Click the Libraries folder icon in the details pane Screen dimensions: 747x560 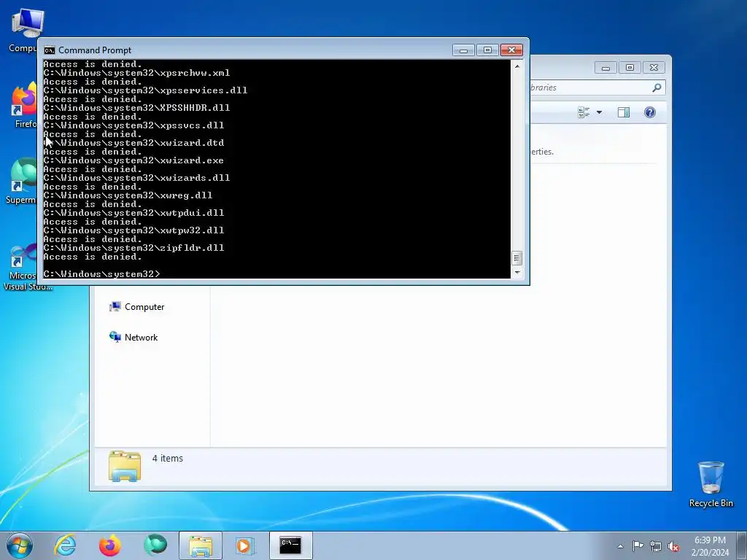pos(124,466)
